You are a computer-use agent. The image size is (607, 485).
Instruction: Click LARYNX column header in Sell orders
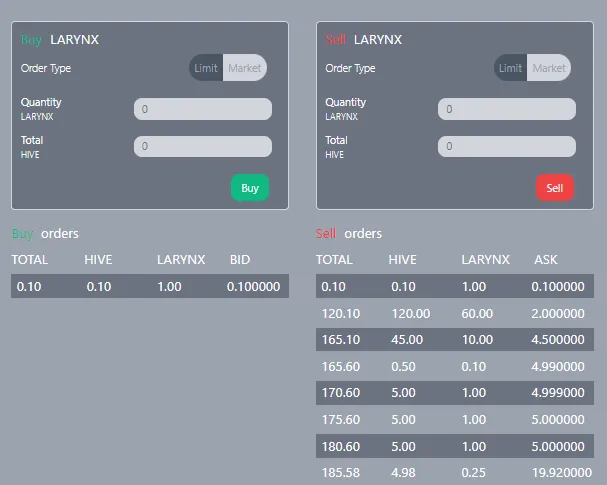point(485,259)
